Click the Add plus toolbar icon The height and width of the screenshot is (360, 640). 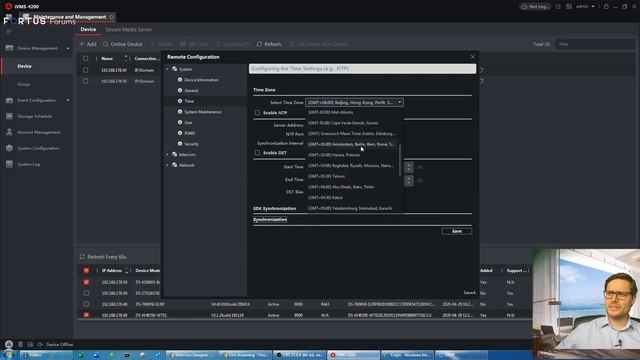[x=82, y=44]
